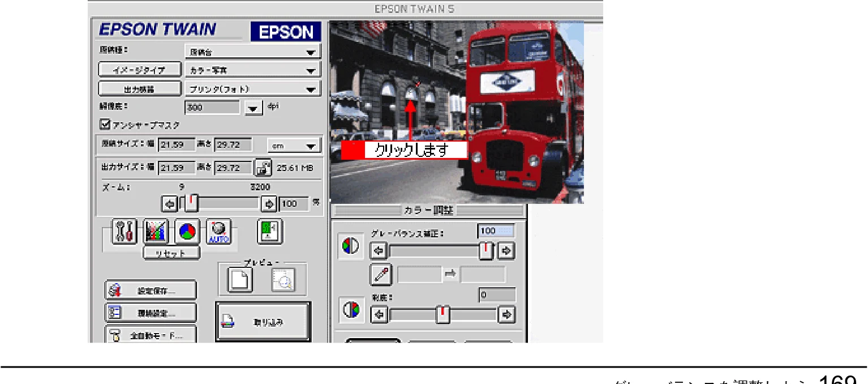Click the 25.61 MB file size text
Image resolution: width=868 pixels, height=384 pixels.
tap(295, 168)
